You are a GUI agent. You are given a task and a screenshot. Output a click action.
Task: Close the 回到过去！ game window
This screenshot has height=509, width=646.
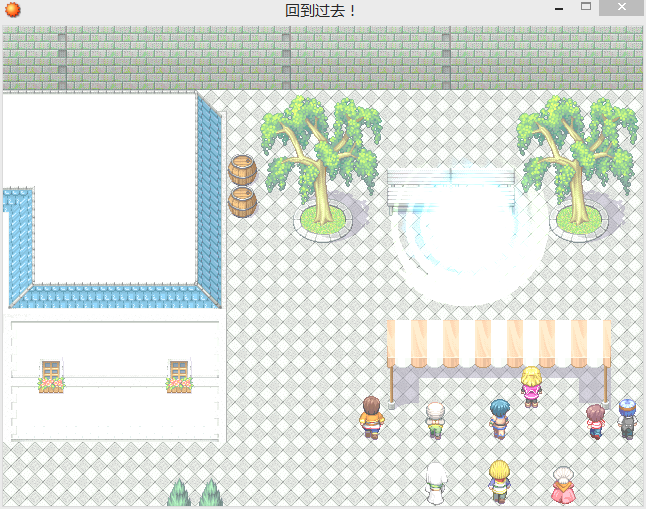click(621, 7)
